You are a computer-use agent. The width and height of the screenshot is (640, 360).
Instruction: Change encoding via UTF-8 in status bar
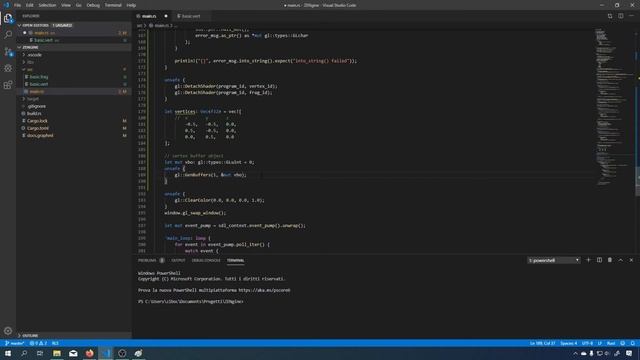pyautogui.click(x=587, y=343)
